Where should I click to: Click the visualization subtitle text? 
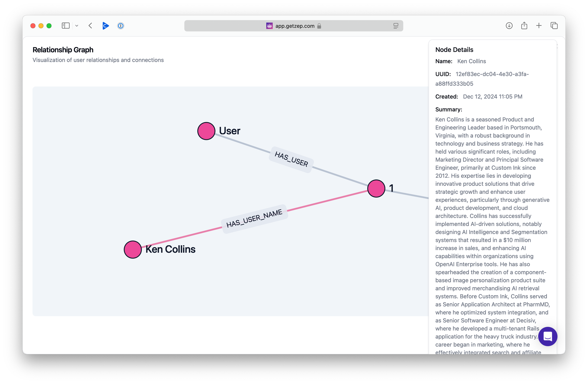98,60
